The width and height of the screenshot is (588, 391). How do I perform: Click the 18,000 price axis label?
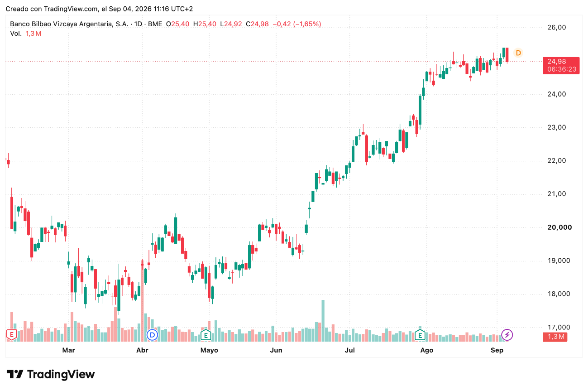coord(559,294)
